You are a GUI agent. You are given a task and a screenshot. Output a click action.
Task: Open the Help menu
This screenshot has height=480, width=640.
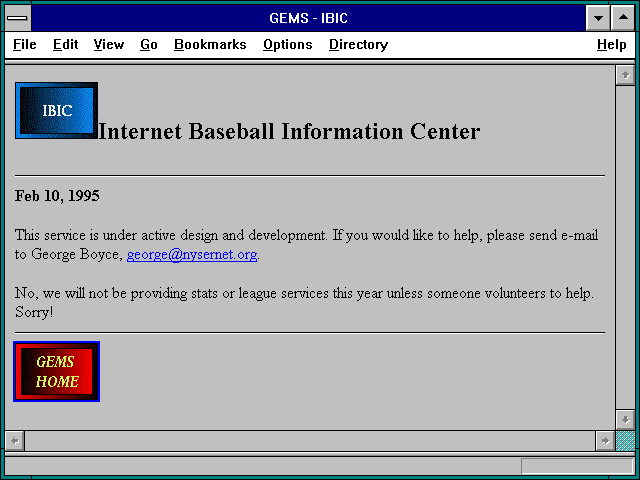tap(611, 44)
